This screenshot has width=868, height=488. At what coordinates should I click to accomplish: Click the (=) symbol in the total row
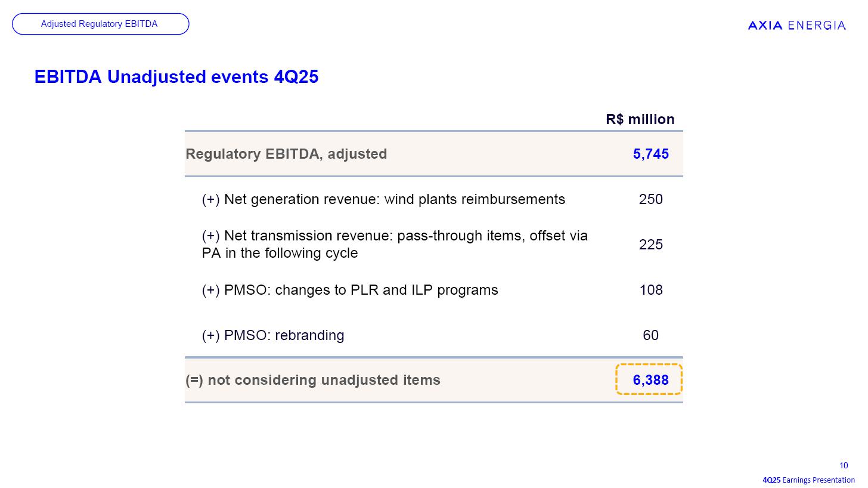tap(194, 380)
